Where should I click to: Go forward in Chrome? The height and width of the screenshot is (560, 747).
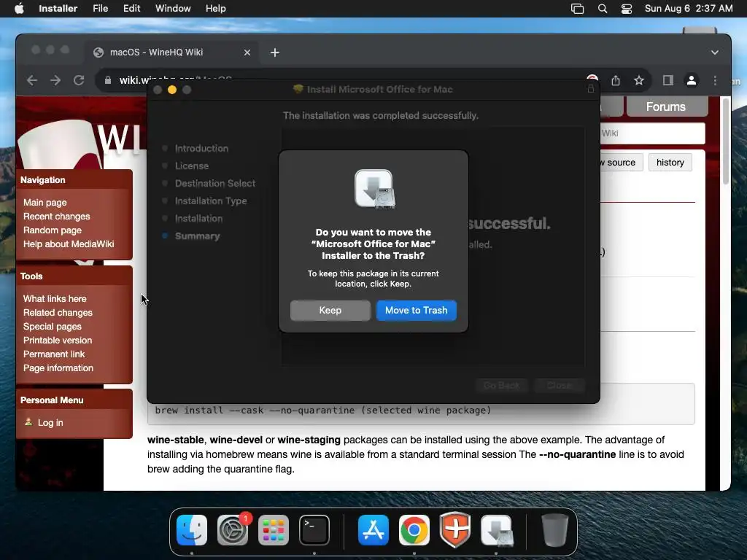[55, 80]
